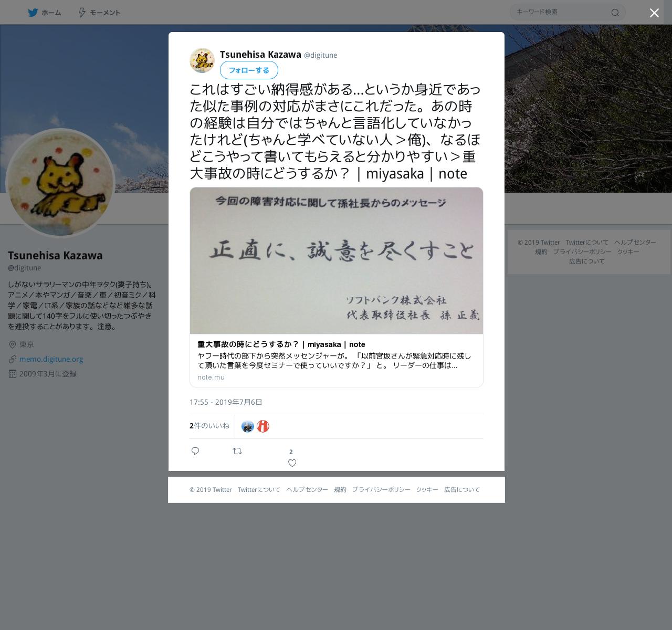Open the memo.digitune.org profile link
The width and height of the screenshot is (672, 630).
51,359
